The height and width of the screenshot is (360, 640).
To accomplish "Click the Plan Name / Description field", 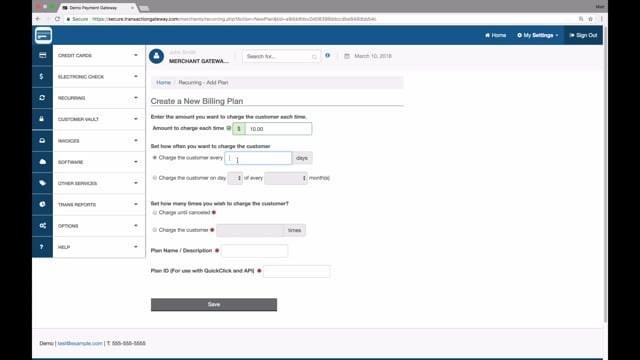I will tap(255, 251).
